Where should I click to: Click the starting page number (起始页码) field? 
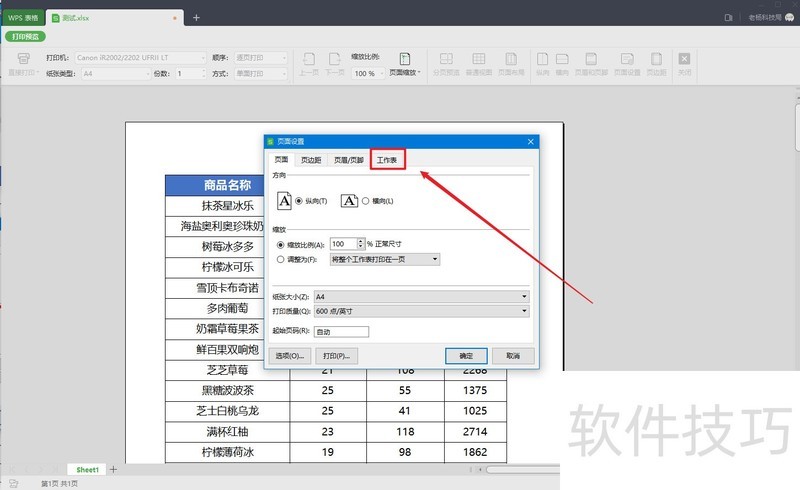(x=341, y=332)
